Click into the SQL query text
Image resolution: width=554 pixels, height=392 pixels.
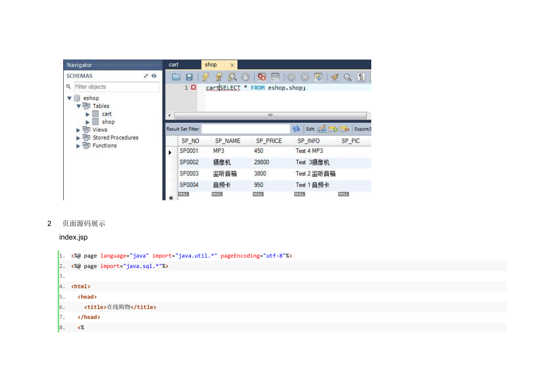(255, 88)
